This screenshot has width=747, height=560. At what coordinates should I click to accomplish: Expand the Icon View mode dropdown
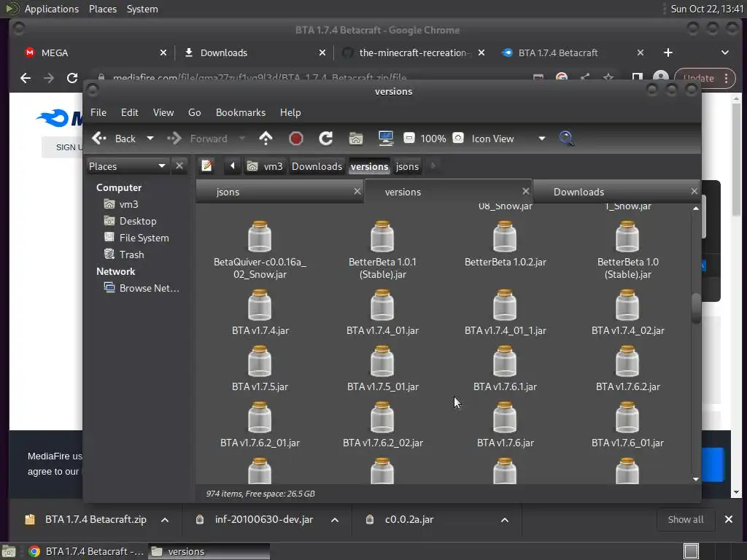[x=541, y=139]
